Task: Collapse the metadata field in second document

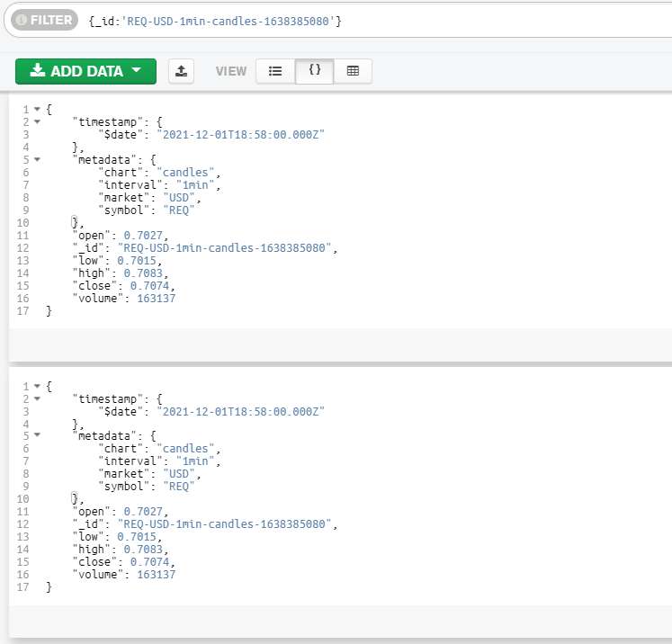Action: (x=37, y=436)
